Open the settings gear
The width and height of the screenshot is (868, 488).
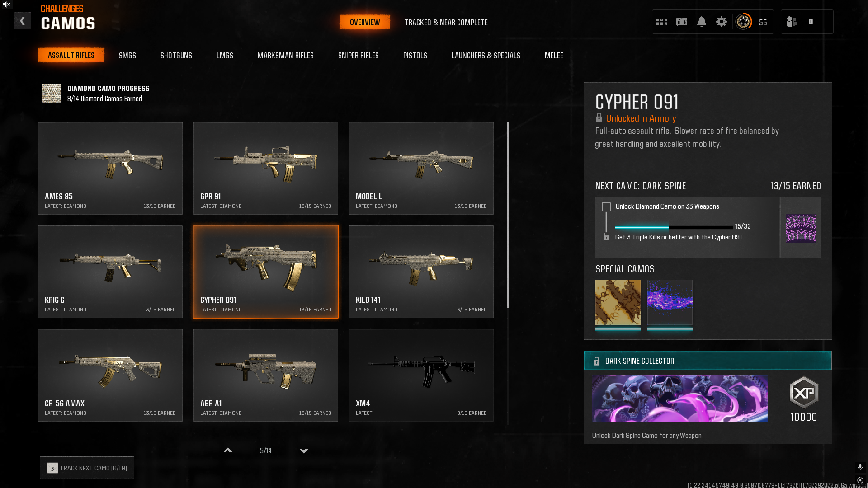point(722,22)
